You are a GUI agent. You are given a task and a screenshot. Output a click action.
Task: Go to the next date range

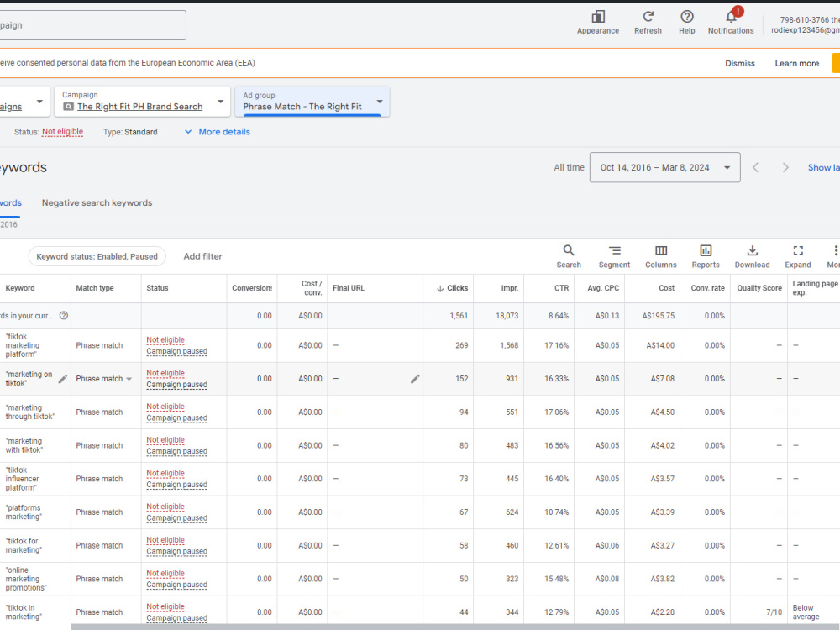tap(785, 168)
